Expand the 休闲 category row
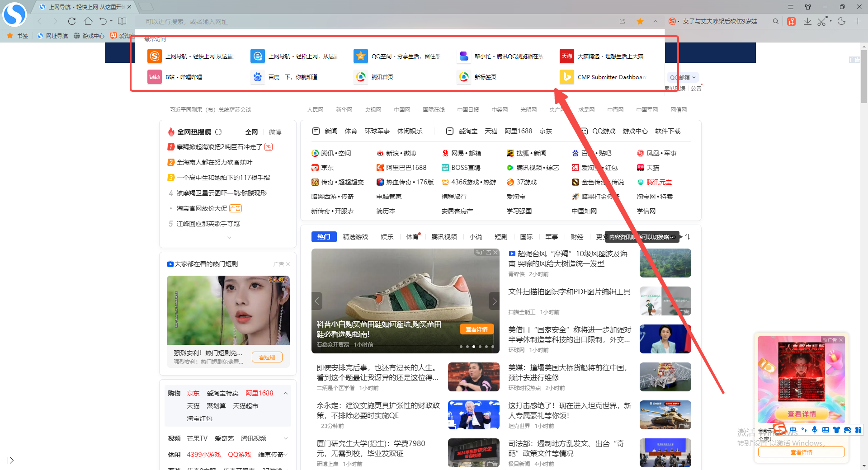The height and width of the screenshot is (470, 868). [286, 455]
